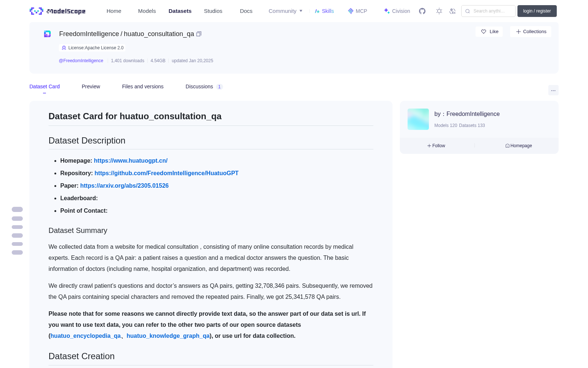Screen dimensions: 588x368
Task: Click the home icon beside Homepage
Action: (x=508, y=146)
